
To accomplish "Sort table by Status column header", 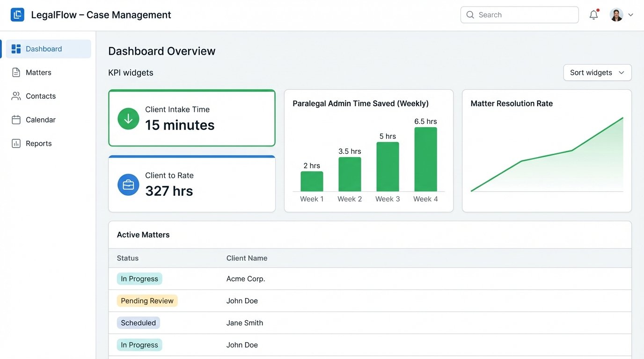I will pyautogui.click(x=128, y=258).
